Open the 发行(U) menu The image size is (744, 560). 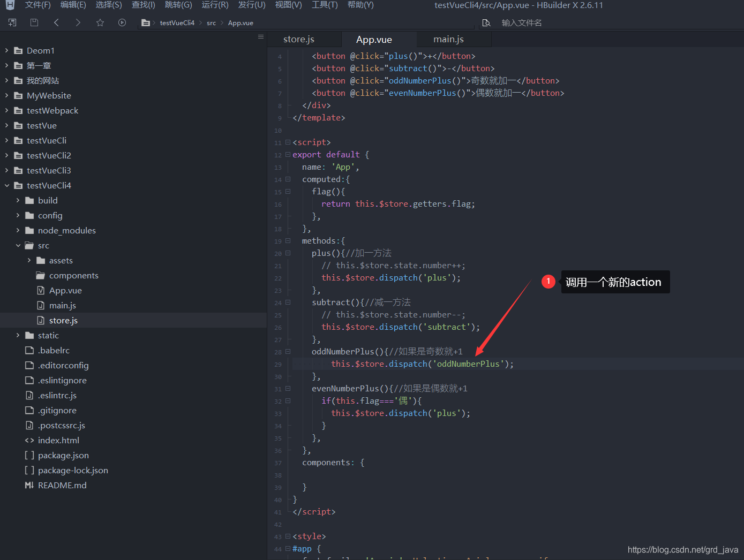pyautogui.click(x=252, y=5)
